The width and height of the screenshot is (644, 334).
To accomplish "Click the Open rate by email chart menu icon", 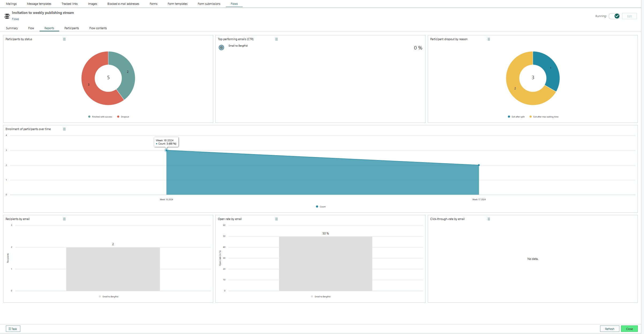I will [x=276, y=219].
